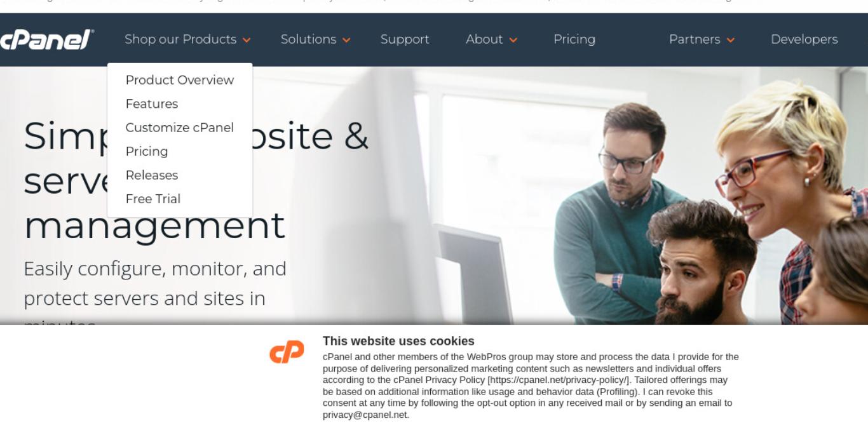This screenshot has width=868, height=430.
Task: Choose Features in the products menu
Action: pyautogui.click(x=152, y=104)
